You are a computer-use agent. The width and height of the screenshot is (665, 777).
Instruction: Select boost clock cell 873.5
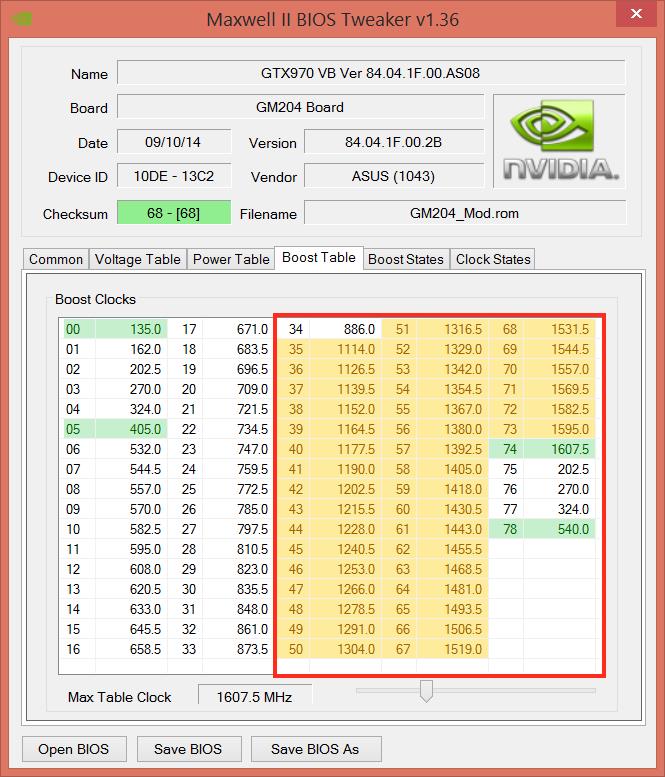(x=237, y=649)
